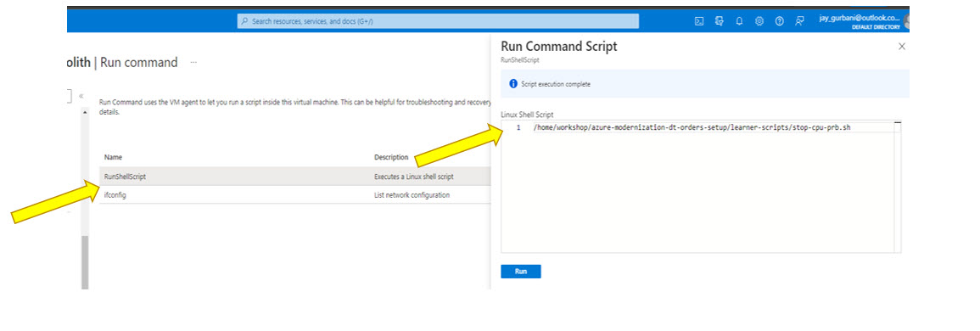The image size is (980, 331).
Task: Click the Name column header
Action: (113, 157)
